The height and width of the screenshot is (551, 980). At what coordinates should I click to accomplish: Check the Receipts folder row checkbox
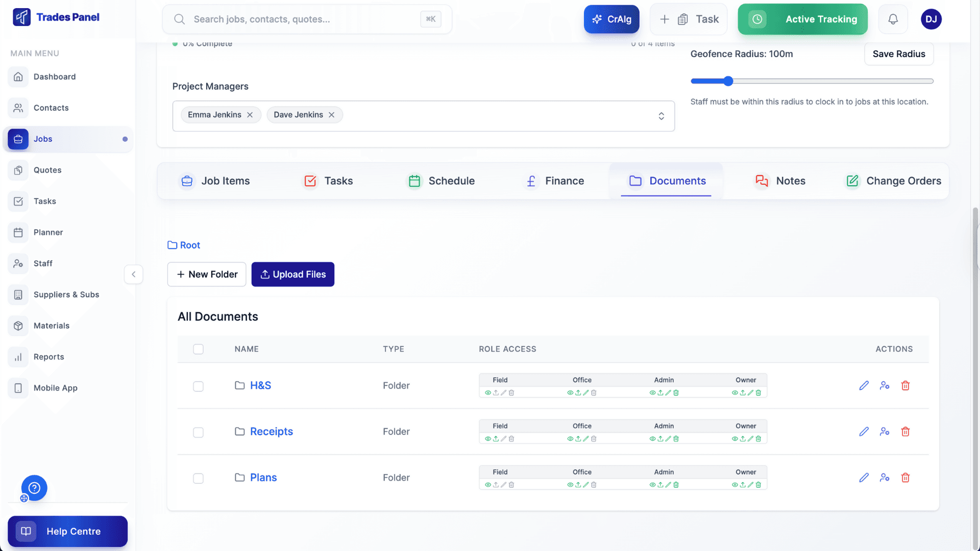199,432
